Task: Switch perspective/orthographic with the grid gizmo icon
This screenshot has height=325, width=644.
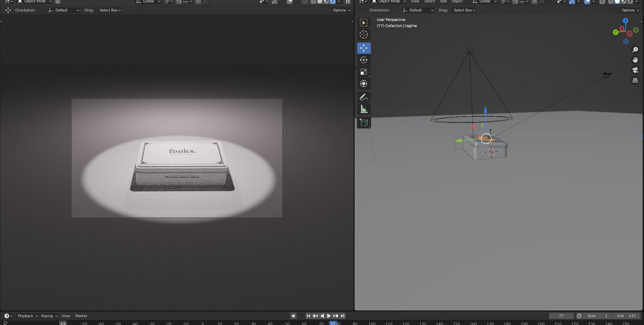Action: 635,80
